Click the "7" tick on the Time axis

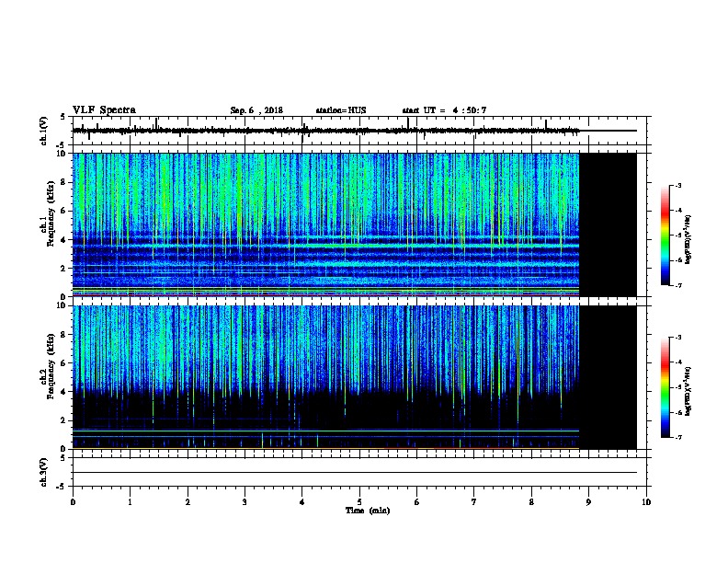[474, 501]
